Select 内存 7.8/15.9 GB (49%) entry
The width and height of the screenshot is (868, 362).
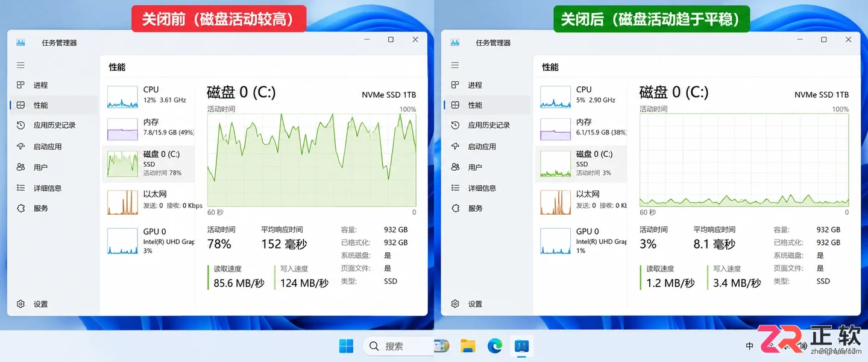coord(148,129)
